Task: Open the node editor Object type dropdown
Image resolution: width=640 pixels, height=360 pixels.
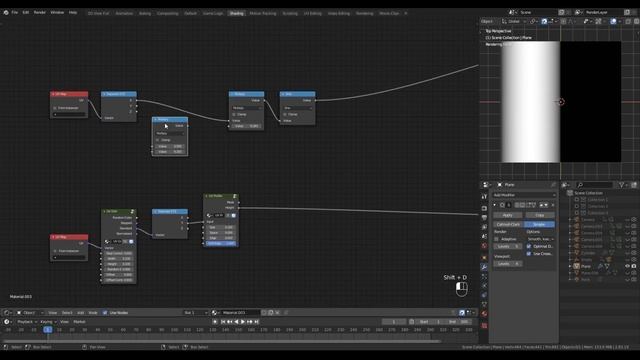Action: (x=29, y=313)
